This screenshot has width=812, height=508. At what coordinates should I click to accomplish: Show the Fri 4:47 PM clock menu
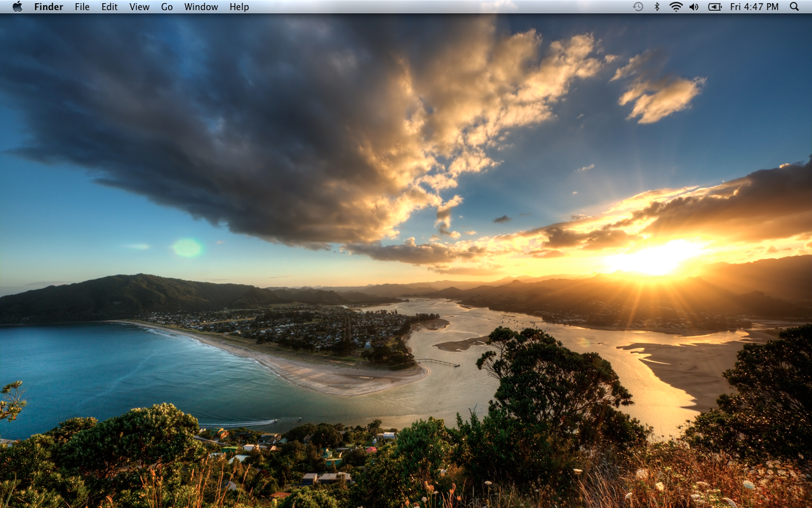754,7
